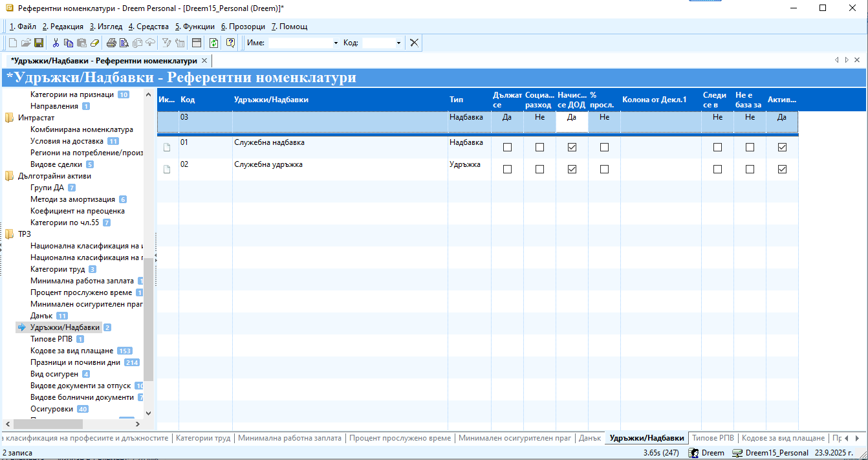Open Print Preview from the toolbar
The image size is (868, 460).
[124, 43]
